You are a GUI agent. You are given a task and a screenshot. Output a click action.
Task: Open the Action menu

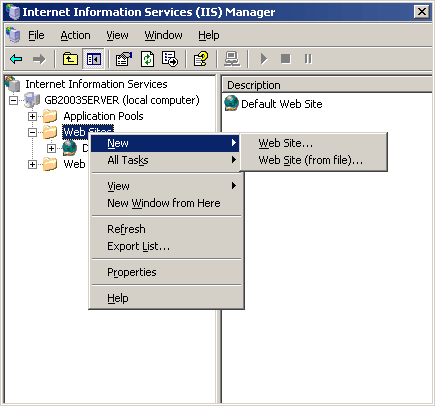tap(75, 35)
